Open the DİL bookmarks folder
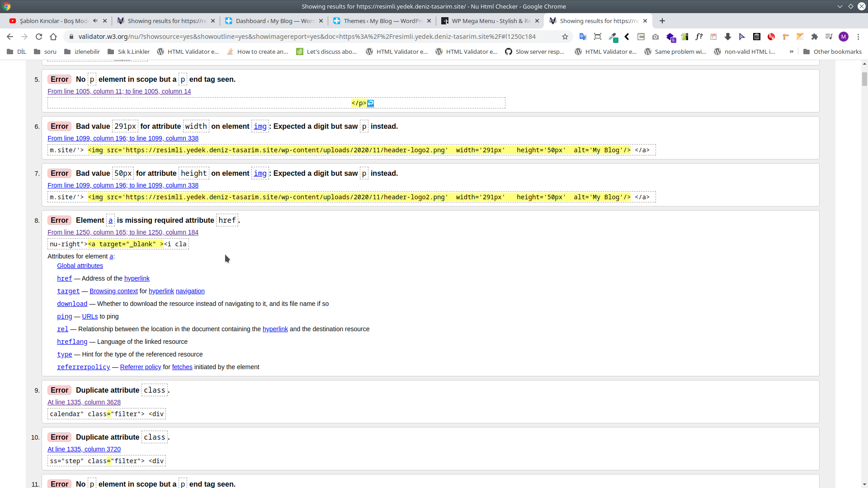 16,52
